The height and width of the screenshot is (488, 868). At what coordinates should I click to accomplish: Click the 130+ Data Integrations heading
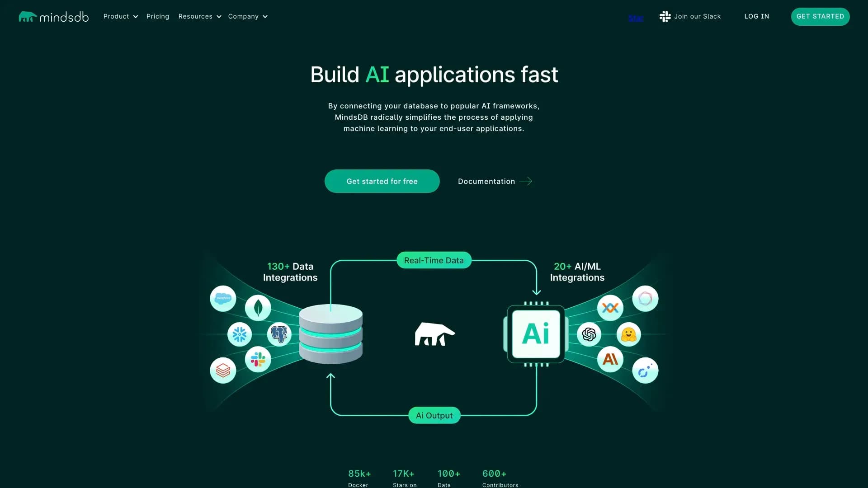[x=290, y=272]
